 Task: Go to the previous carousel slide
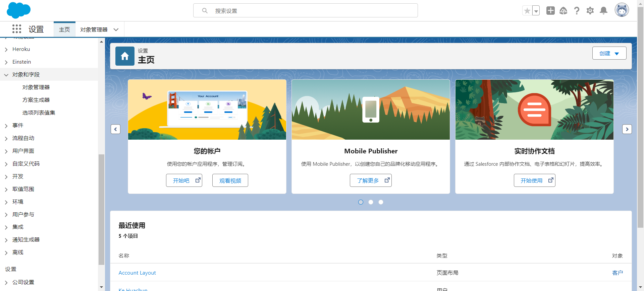(115, 129)
